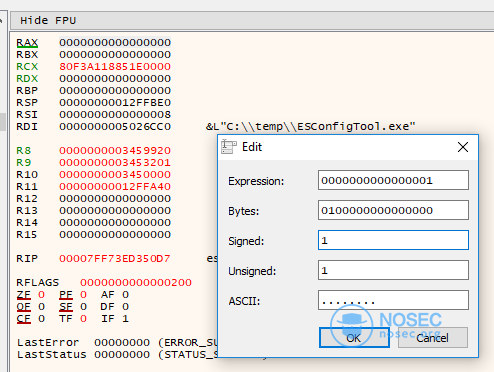Focus the Signed input field

point(393,240)
